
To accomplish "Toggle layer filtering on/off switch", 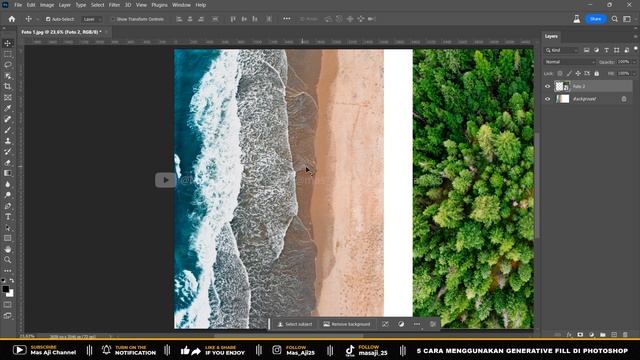I will click(x=636, y=49).
